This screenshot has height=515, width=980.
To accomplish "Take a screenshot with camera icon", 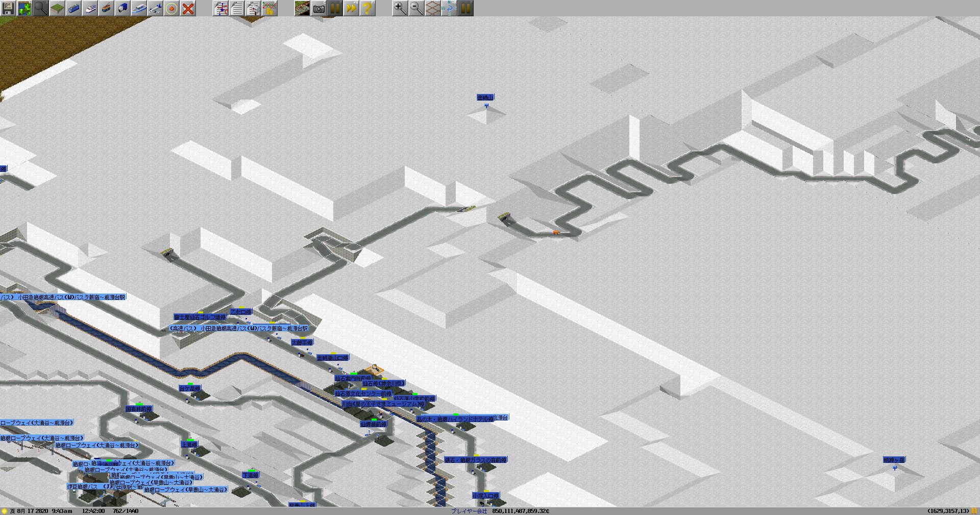I will 318,8.
